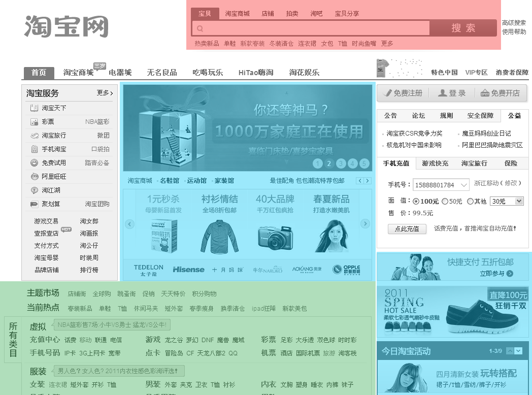Open the 电器城 navigation tab
532x395 pixels.
[120, 73]
